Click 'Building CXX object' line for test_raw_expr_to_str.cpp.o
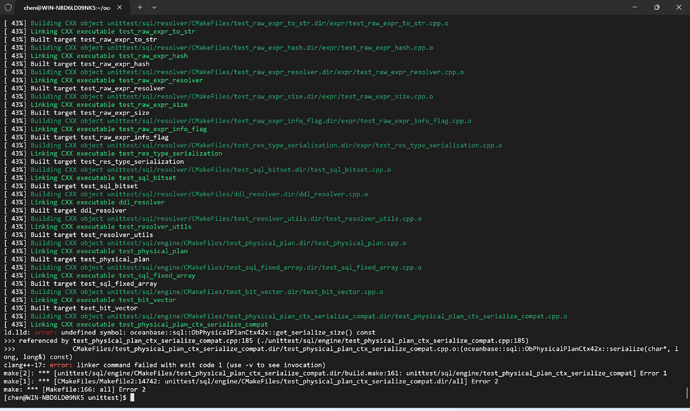The height and width of the screenshot is (411, 690). [226, 23]
